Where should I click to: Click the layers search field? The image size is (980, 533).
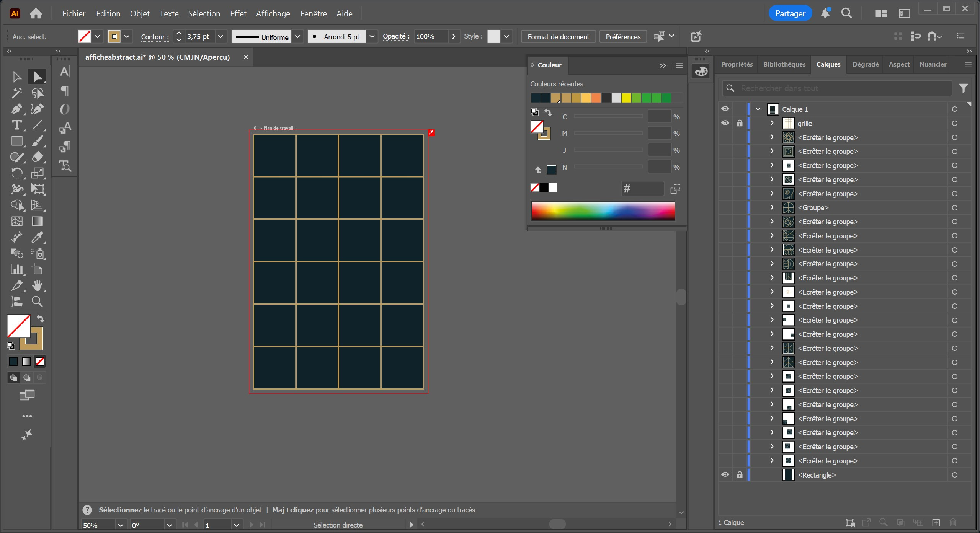[842, 88]
